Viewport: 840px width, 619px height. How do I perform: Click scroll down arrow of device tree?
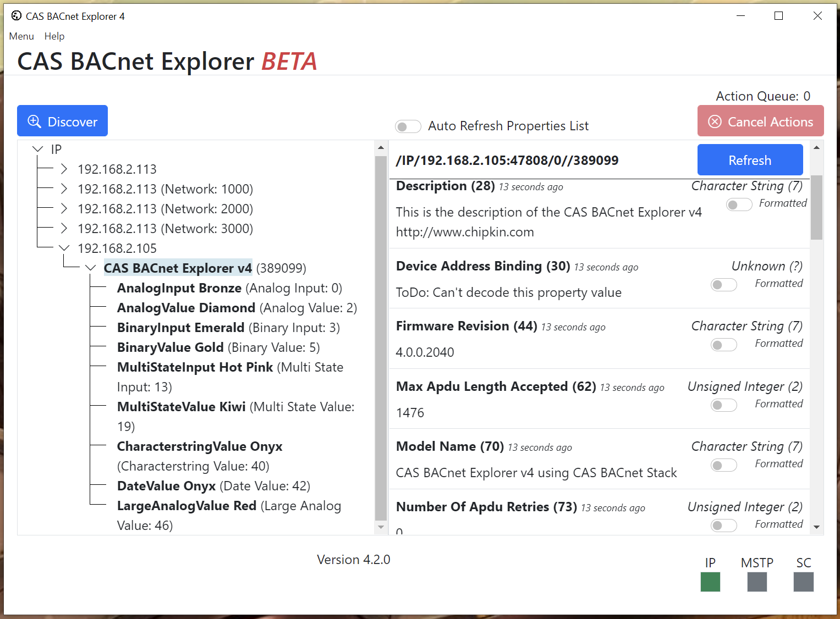click(381, 527)
